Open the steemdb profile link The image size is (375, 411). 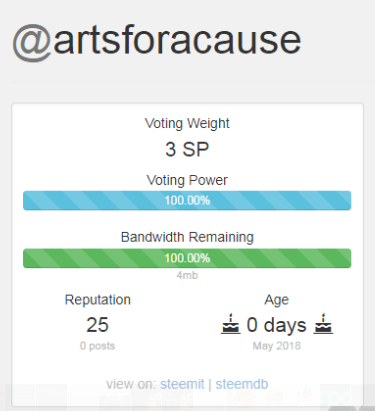(242, 384)
